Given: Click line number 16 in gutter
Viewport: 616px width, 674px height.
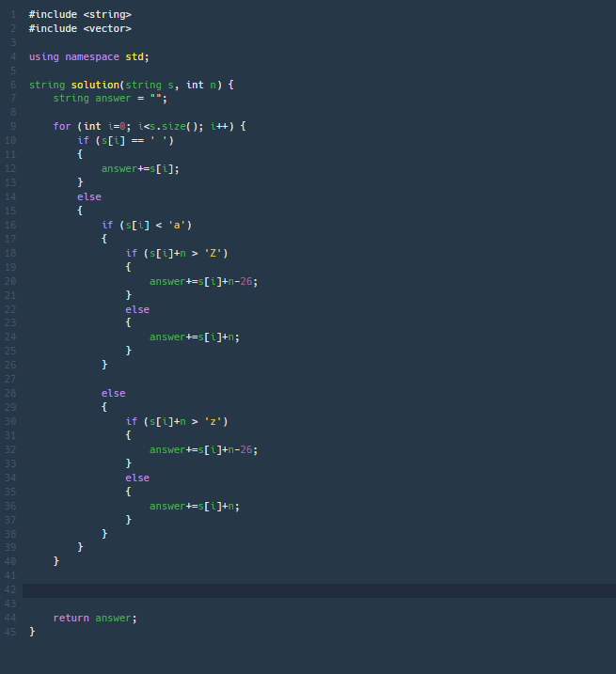Looking at the screenshot, I should point(10,225).
